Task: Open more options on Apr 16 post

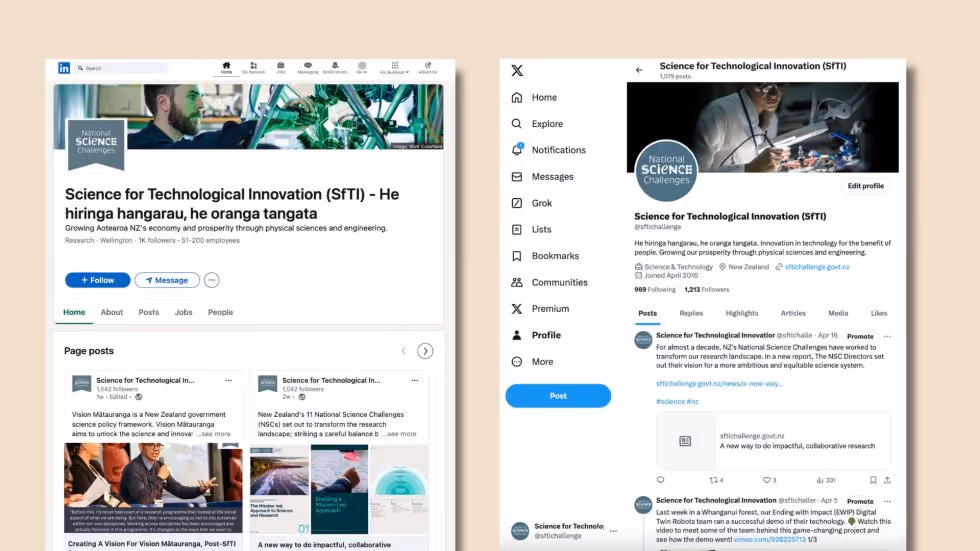Action: (x=888, y=336)
